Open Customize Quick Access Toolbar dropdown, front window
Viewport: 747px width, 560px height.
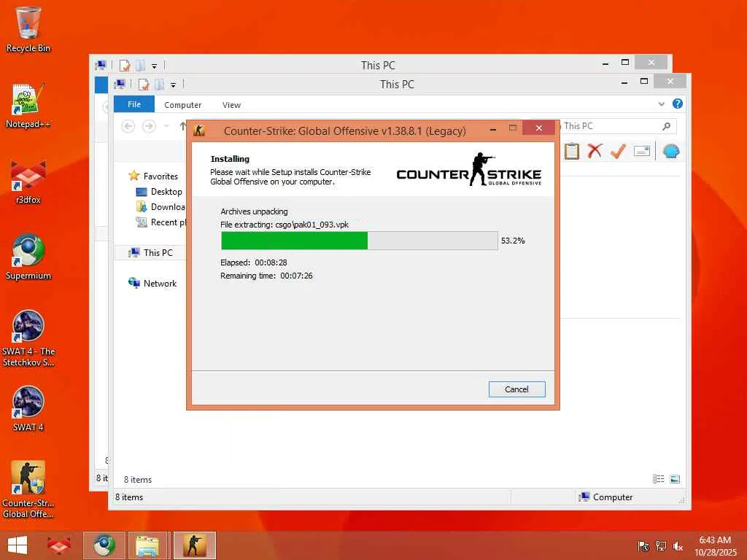tap(174, 85)
